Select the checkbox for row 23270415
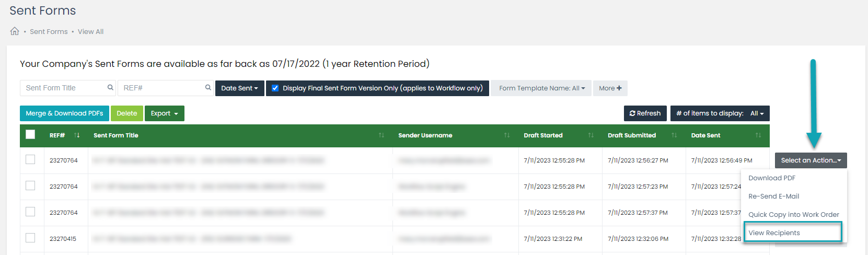This screenshot has width=868, height=255. tap(30, 238)
